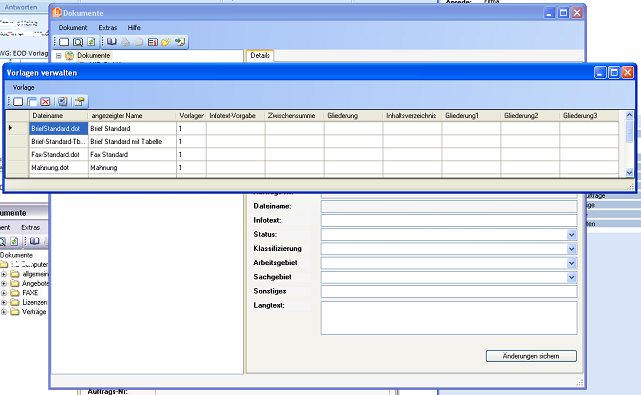The height and width of the screenshot is (395, 641).
Task: Click the red info list icon in Dokumente toolbar
Action: pos(152,42)
